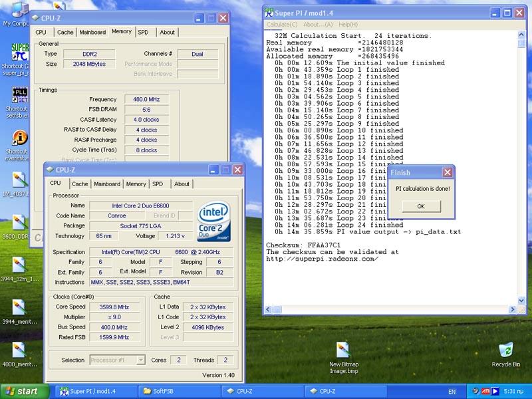Switch to Cache tab in the Memory CPU-Z window

point(65,32)
